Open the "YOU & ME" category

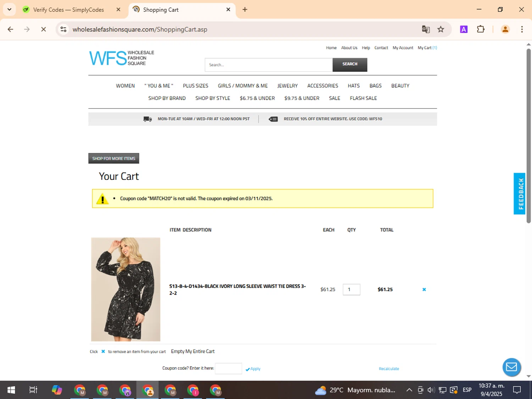[x=159, y=86]
